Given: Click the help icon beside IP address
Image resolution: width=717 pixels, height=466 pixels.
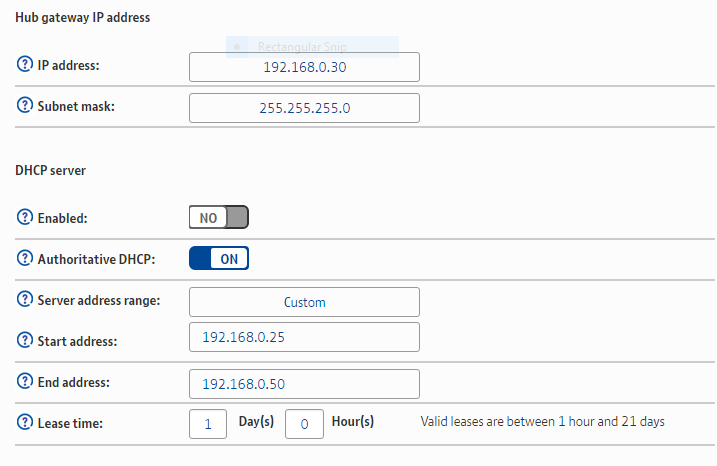Looking at the screenshot, I should (x=25, y=65).
